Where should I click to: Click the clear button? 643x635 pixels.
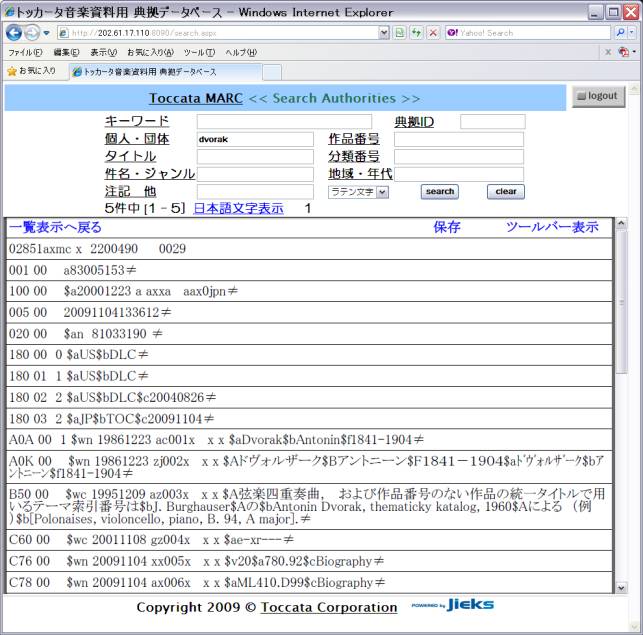pos(506,192)
